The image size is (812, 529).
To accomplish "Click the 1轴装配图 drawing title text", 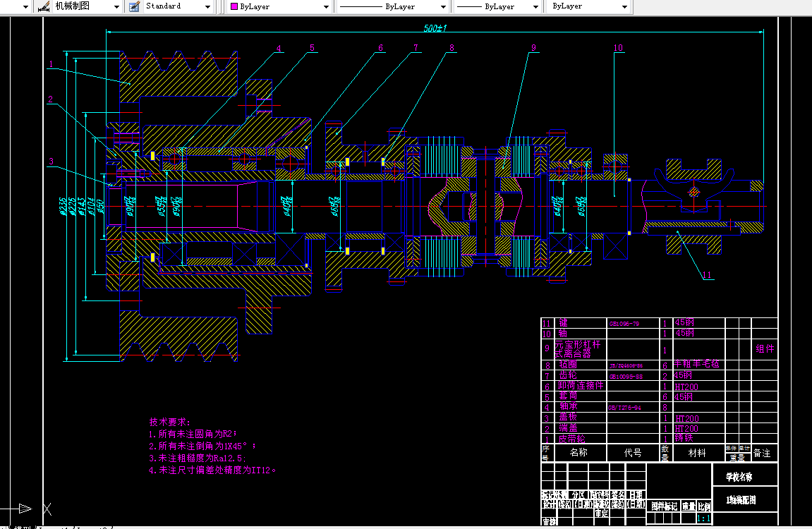I will click(x=741, y=500).
